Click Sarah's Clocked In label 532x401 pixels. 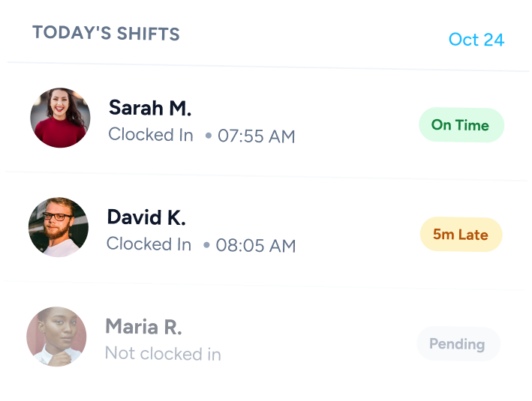click(152, 135)
